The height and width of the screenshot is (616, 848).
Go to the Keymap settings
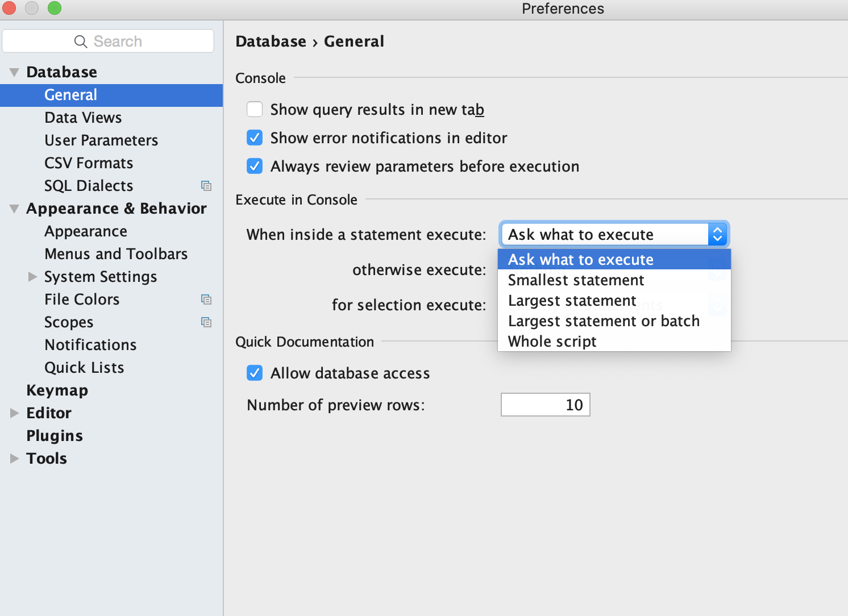(57, 390)
